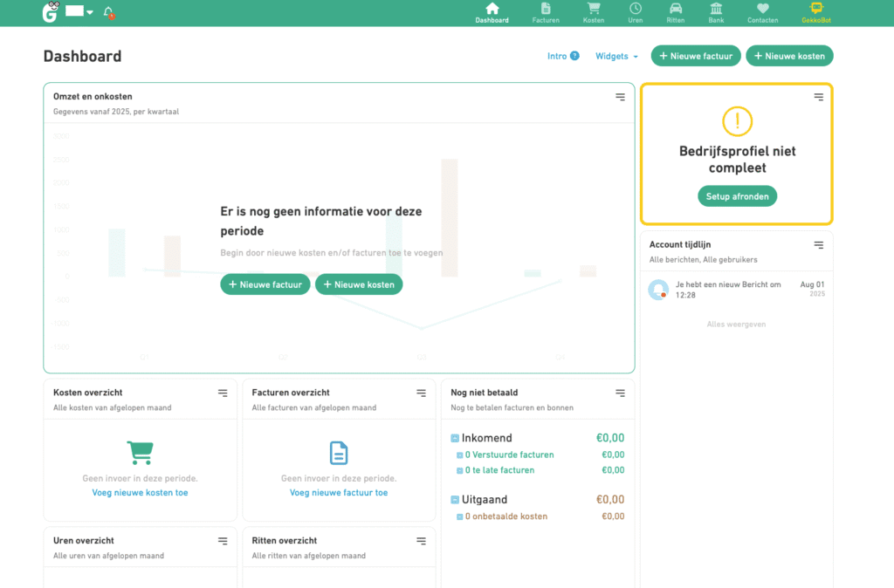Open Omzet en onkosten widget menu
894x588 pixels.
[620, 97]
